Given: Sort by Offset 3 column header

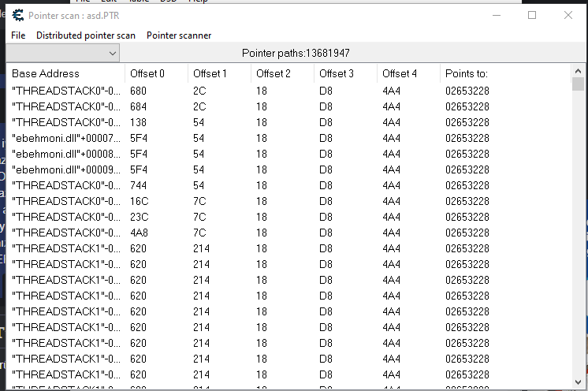Looking at the screenshot, I should (x=345, y=73).
